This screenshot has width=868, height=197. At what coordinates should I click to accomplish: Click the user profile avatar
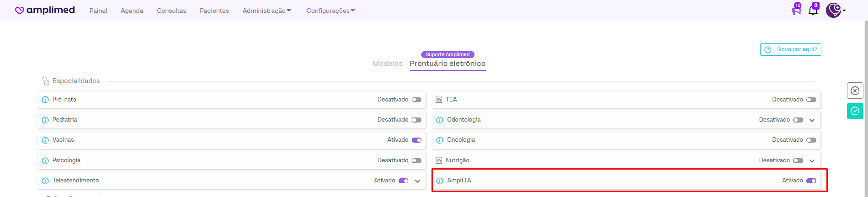pos(833,10)
